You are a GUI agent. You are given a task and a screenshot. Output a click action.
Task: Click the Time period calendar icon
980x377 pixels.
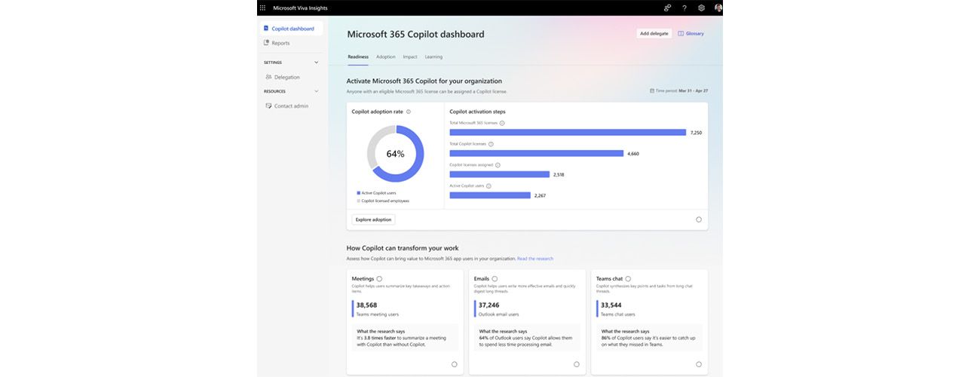[652, 90]
